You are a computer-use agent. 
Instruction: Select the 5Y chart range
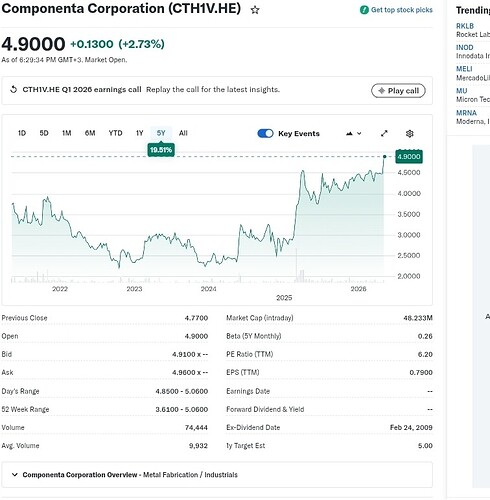coord(161,133)
